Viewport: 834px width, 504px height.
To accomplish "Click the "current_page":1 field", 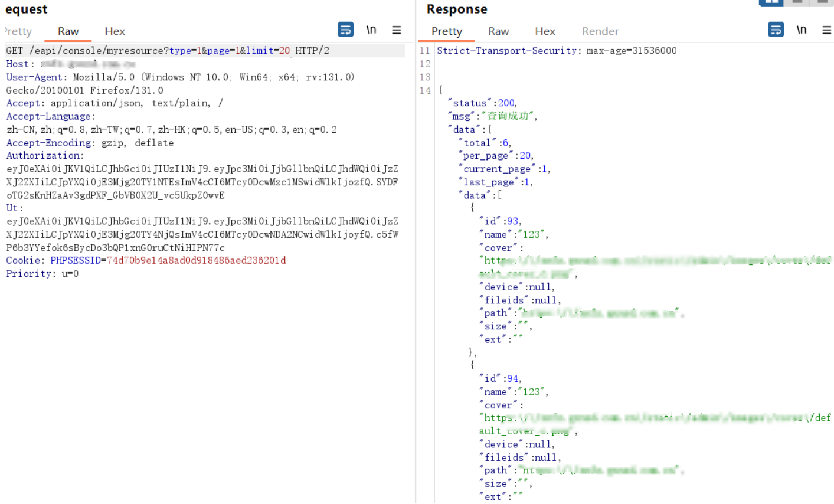I will click(x=504, y=169).
